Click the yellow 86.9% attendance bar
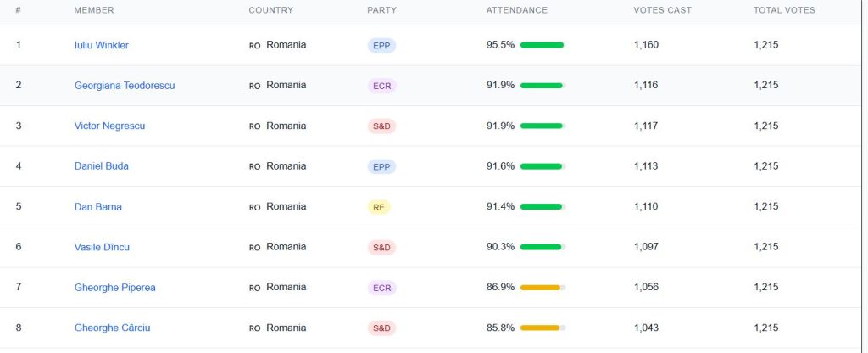Screen dimensions: 868x353 [x=542, y=288]
